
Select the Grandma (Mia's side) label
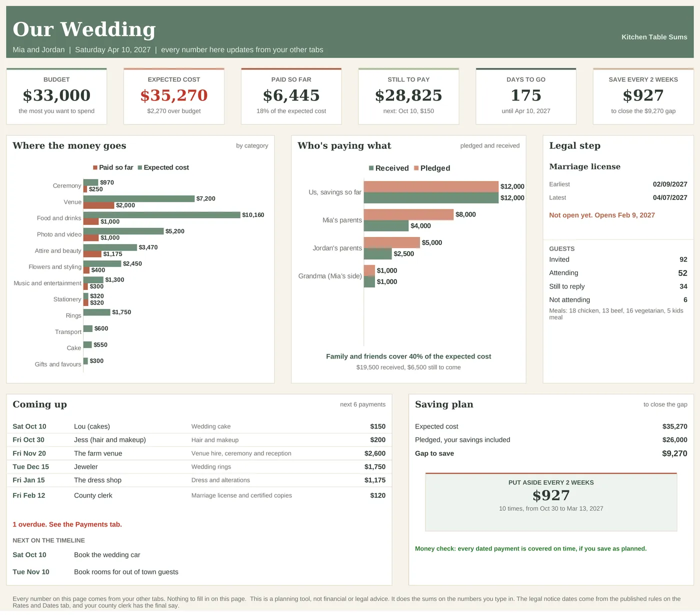(x=330, y=276)
